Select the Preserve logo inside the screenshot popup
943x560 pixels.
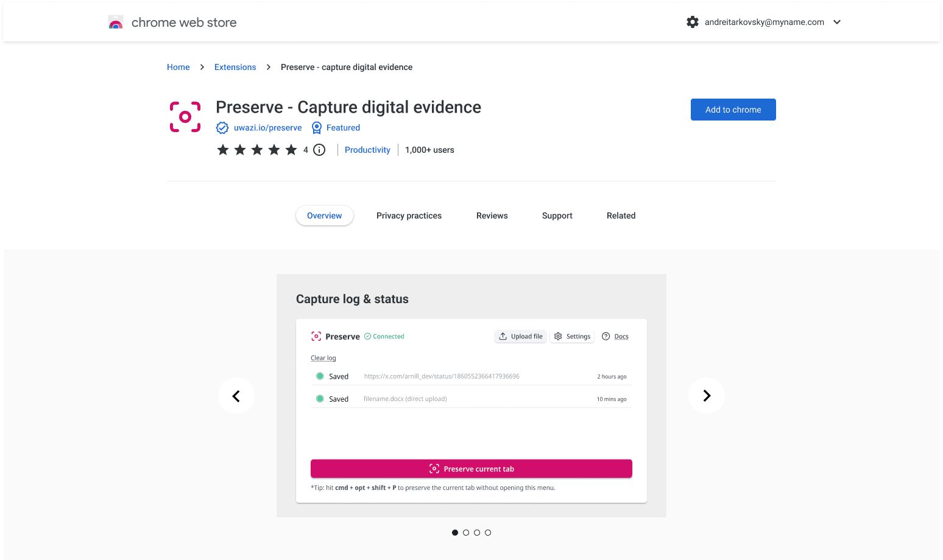click(316, 336)
